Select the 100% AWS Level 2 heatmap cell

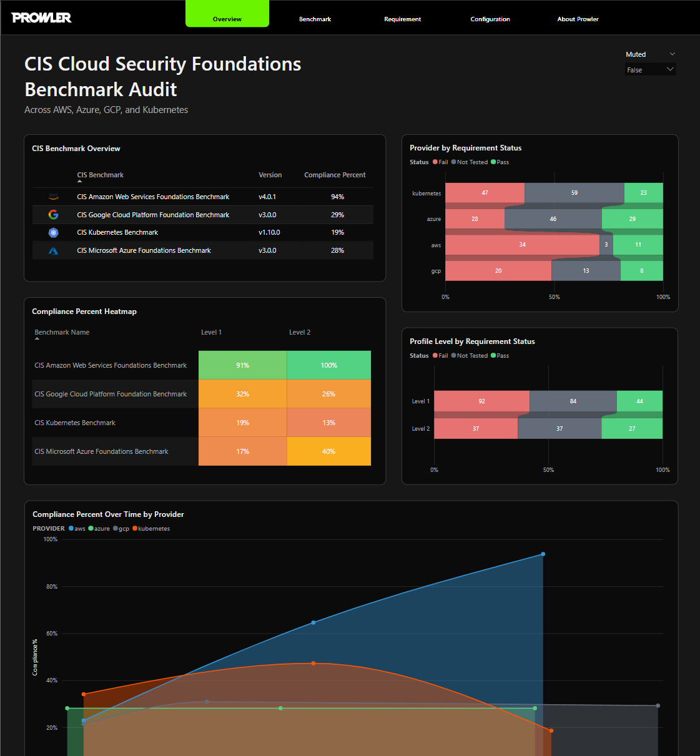coord(329,365)
